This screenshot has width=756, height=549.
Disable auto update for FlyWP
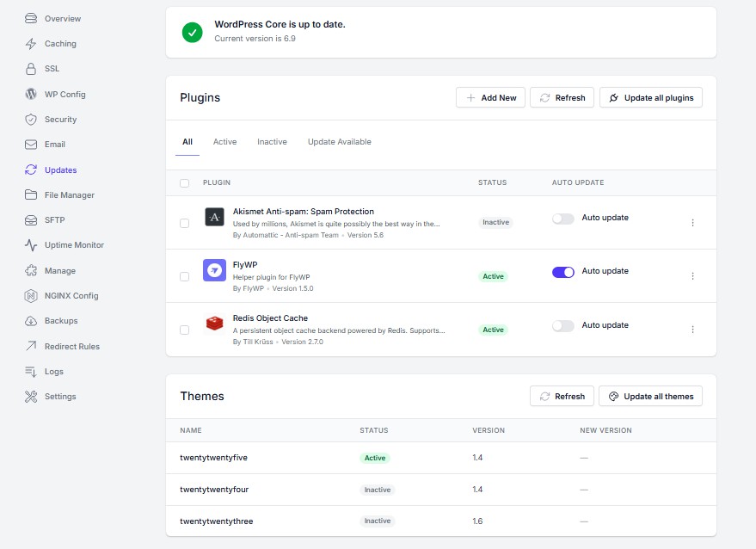pyautogui.click(x=563, y=272)
